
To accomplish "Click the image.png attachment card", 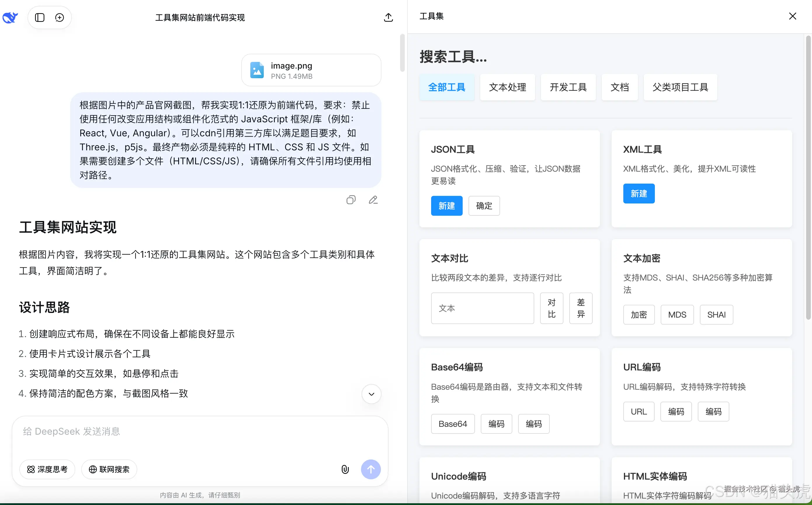I will (x=311, y=70).
